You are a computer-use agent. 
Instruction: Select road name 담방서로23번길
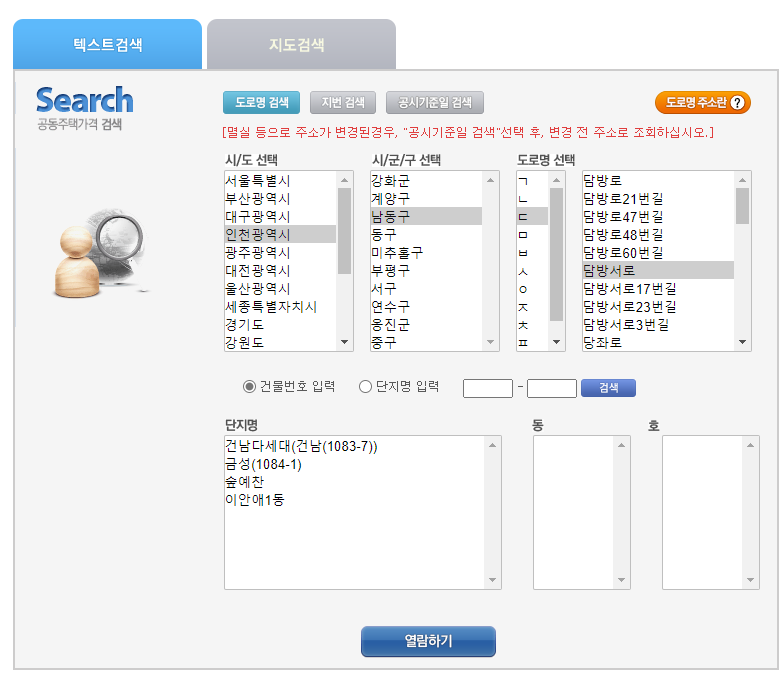coord(658,306)
